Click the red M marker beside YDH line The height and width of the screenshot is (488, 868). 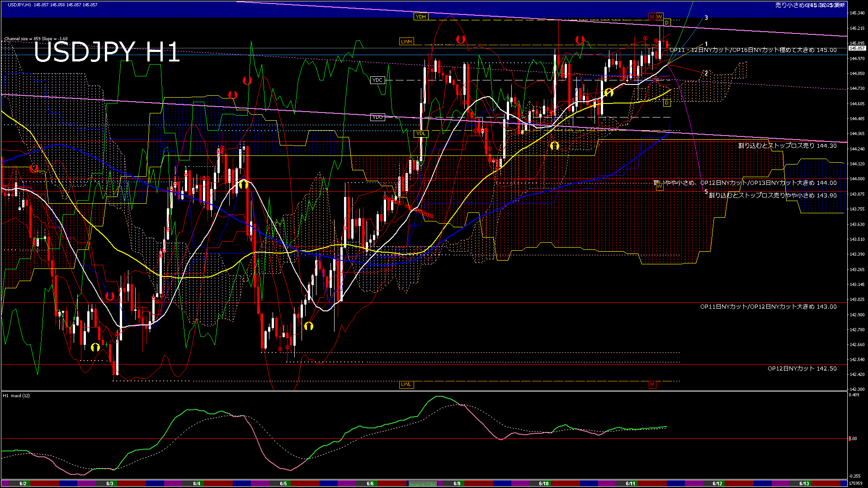[652, 17]
